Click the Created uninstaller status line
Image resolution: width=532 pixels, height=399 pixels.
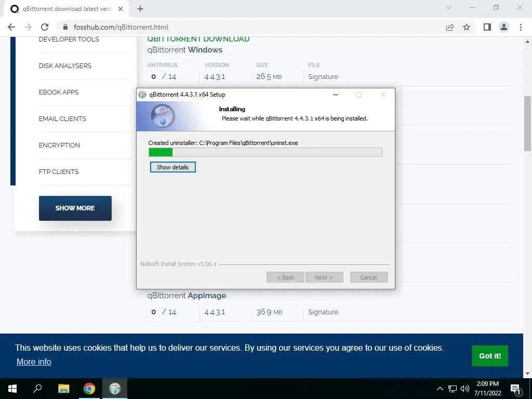tap(223, 143)
